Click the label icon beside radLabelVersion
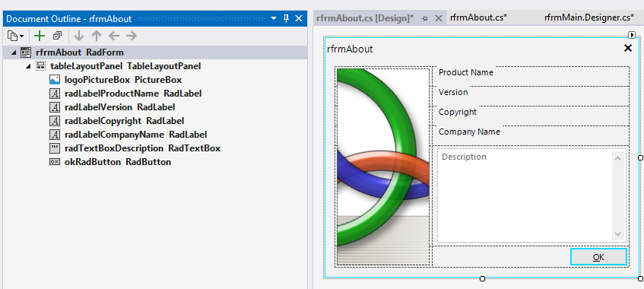 point(55,107)
